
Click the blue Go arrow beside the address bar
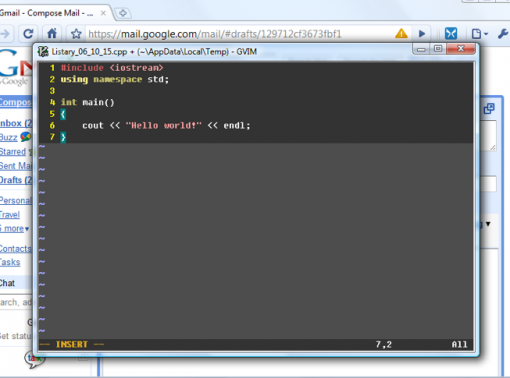tap(422, 34)
